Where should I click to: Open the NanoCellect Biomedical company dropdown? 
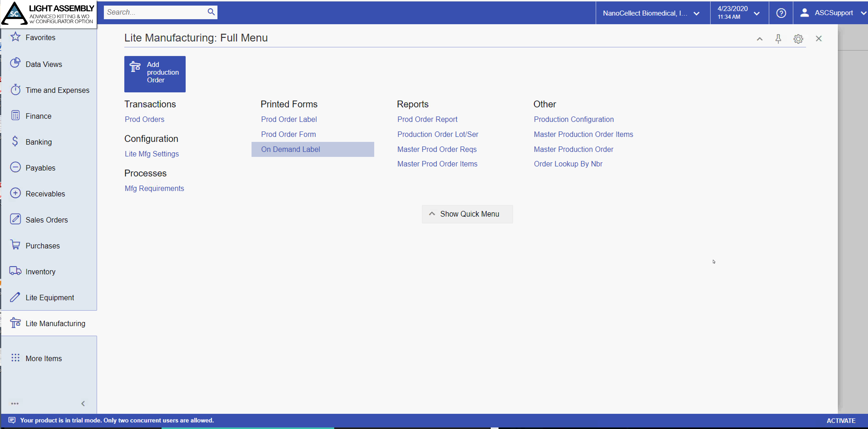[653, 13]
